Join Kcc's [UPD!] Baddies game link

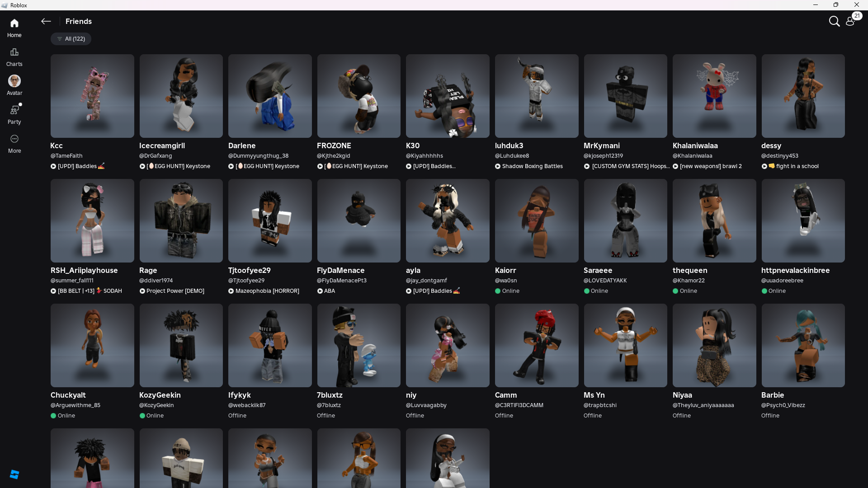77,166
